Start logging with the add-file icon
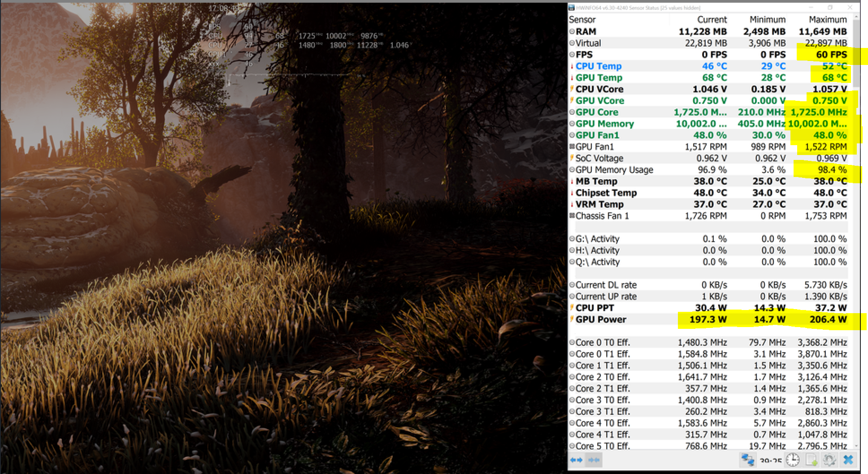 pyautogui.click(x=811, y=460)
